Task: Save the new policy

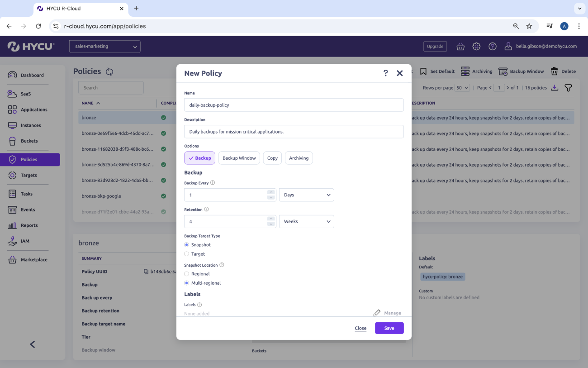Action: (x=389, y=328)
